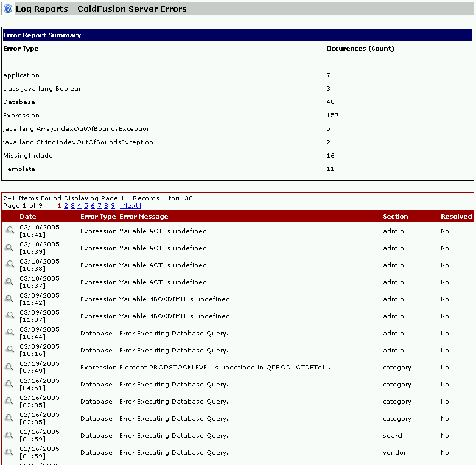Screen dimensions: 476x465
Task: Click date 03/10/2005 [10:41]
Action: tap(40, 231)
